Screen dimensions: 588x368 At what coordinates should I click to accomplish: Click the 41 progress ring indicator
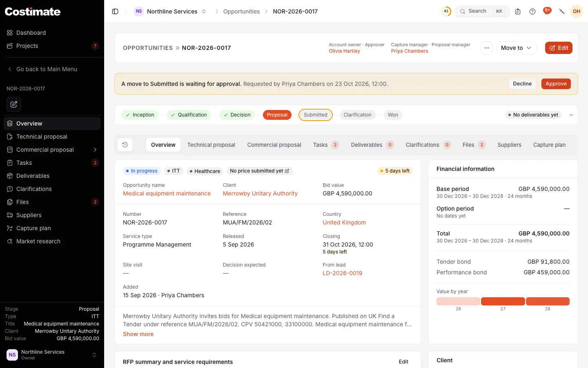click(x=446, y=11)
